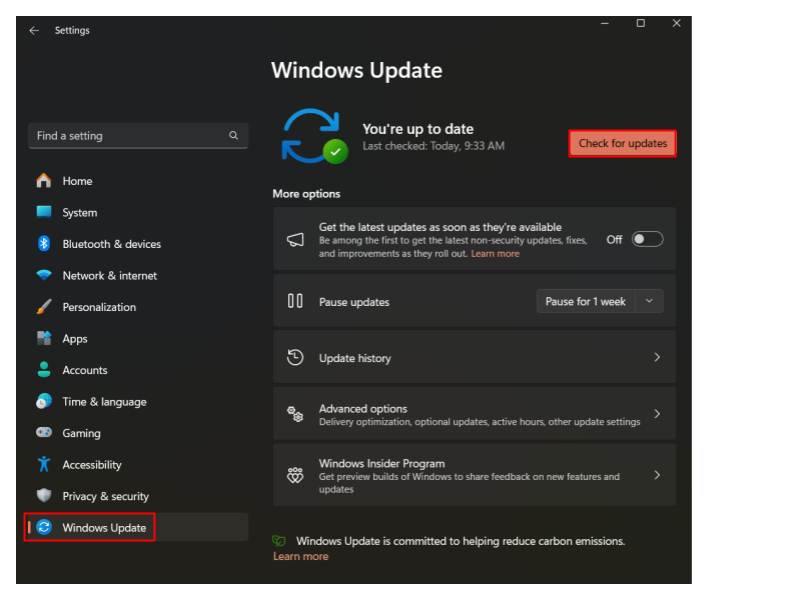The image size is (800, 600).
Task: Expand Update history chevron
Action: click(657, 357)
